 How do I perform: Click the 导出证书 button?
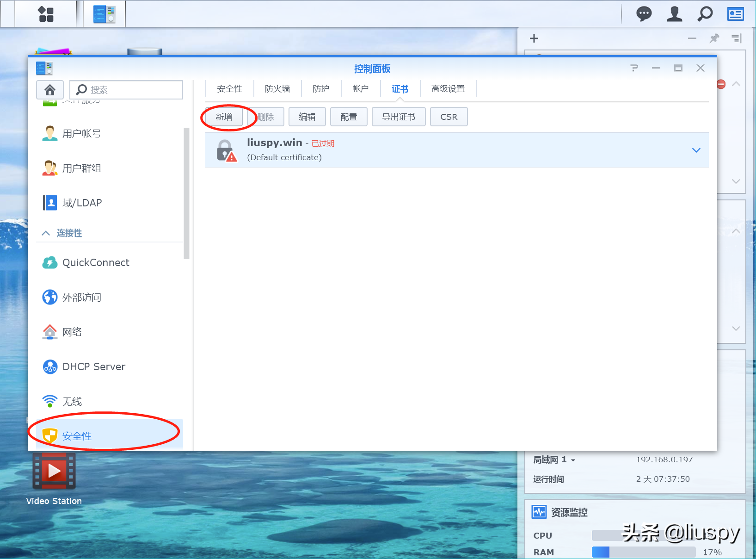398,117
